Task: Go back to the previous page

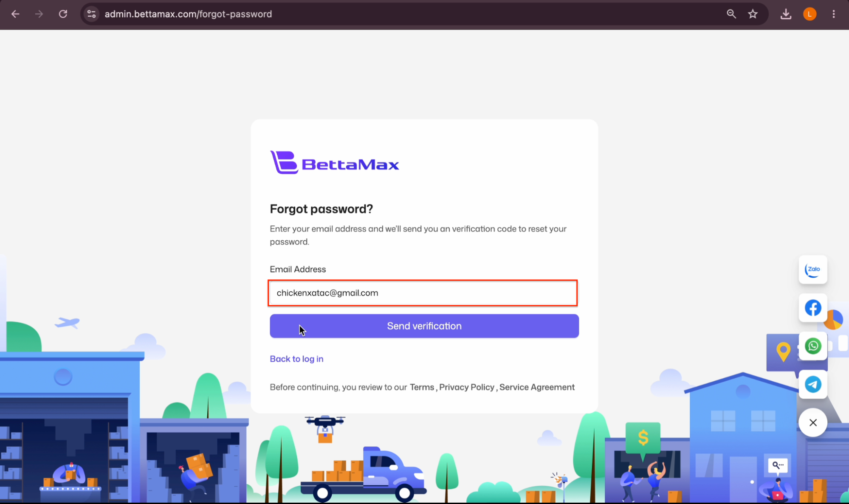Action: click(x=15, y=14)
